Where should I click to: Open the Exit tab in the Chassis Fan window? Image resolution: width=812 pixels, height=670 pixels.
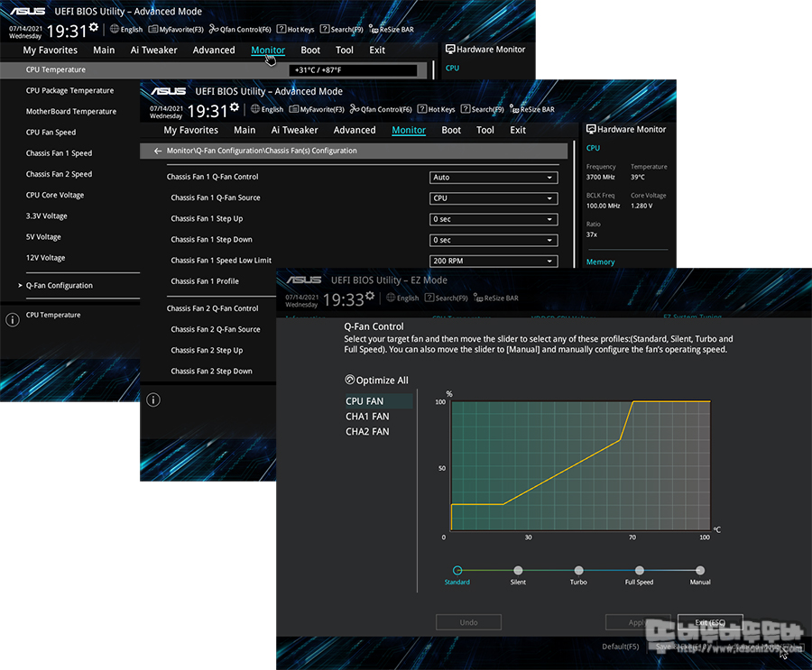(518, 130)
